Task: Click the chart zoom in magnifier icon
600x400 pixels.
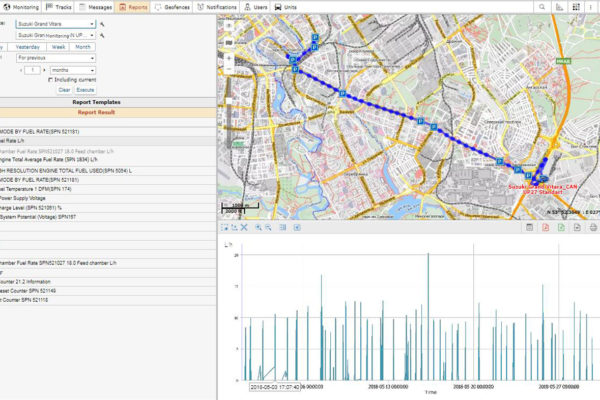Action: (x=257, y=228)
